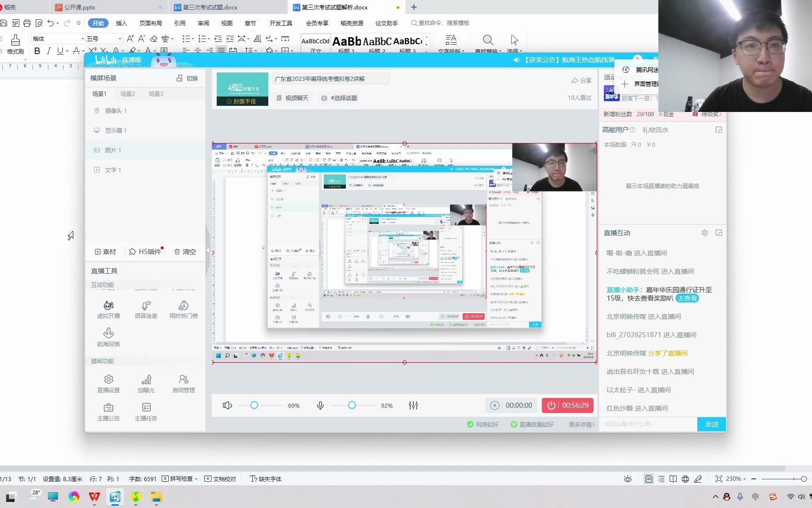The height and width of the screenshot is (508, 812).
Task: Stop the live stream timer button 00:56:29
Action: pyautogui.click(x=568, y=405)
